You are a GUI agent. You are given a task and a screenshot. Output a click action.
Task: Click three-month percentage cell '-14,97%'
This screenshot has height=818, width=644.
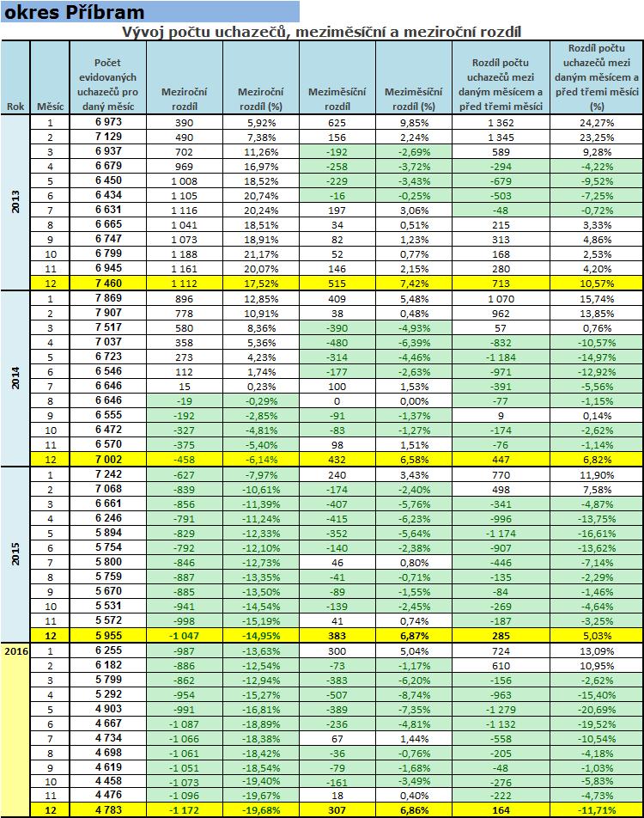point(597,357)
